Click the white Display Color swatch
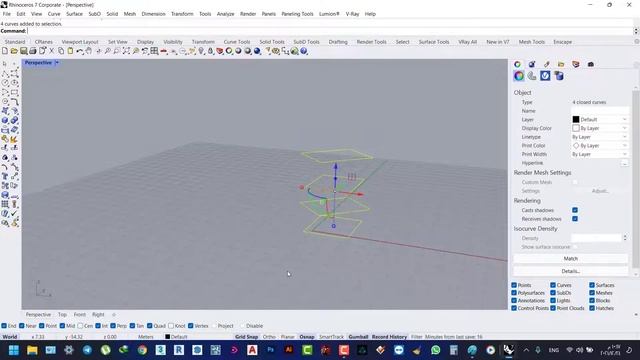 click(x=576, y=128)
